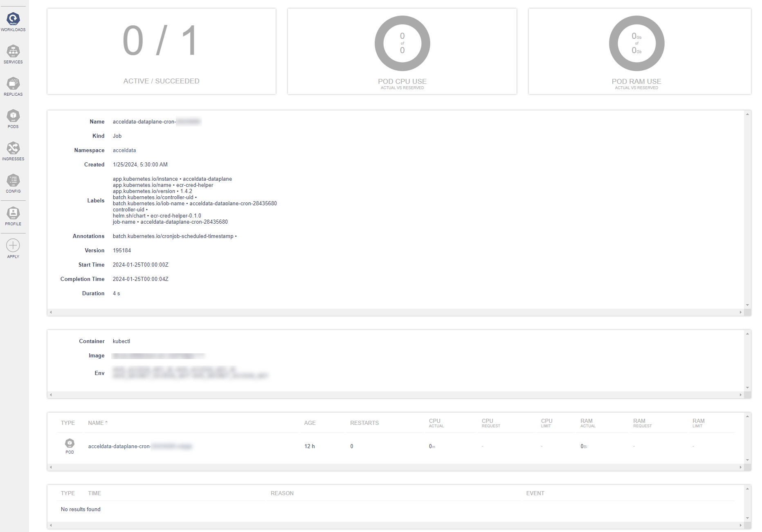Sort by CPU Limit column header
This screenshot has width=762, height=532.
(547, 423)
